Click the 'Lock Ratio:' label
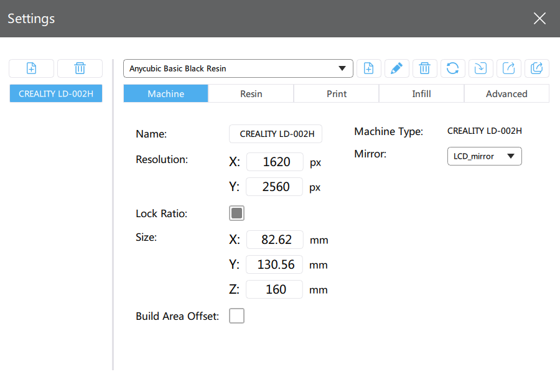This screenshot has width=560, height=392. 161,213
